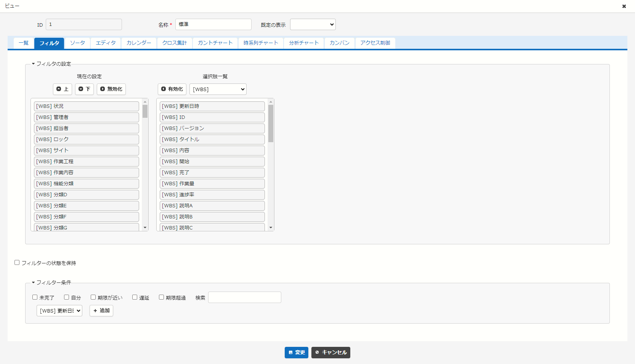Screen dimensions: 635x364
Task: Open the 既定の表示 dropdown
Action: (313, 24)
